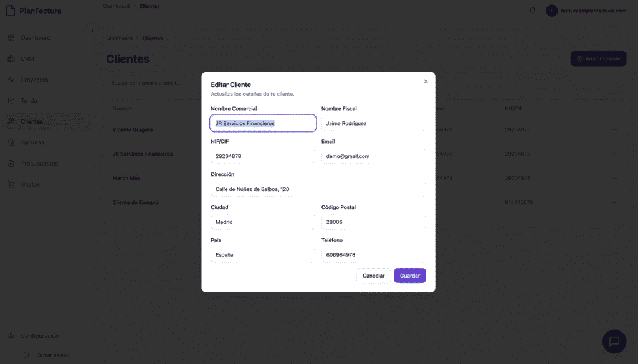Open Configuración settings in the sidebar
Image resolution: width=638 pixels, height=364 pixels.
40,336
